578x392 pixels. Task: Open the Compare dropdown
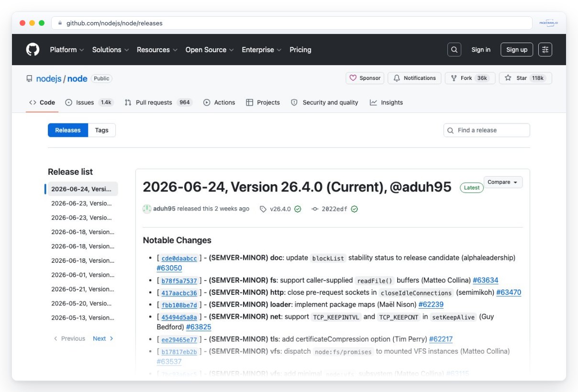point(503,182)
